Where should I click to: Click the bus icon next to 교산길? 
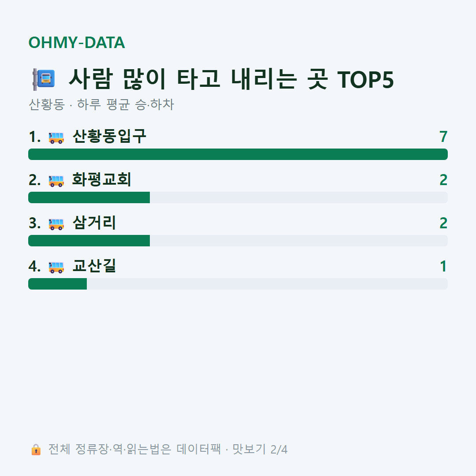[x=56, y=267]
